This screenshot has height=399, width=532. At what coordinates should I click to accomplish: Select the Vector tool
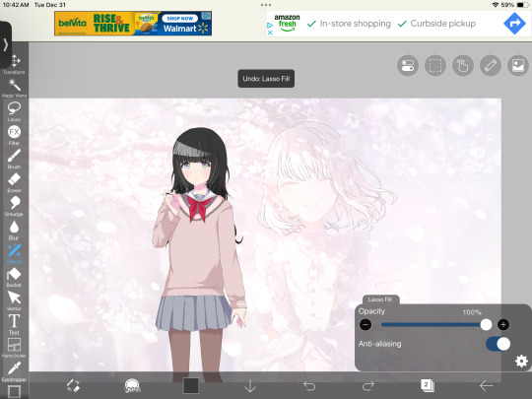[x=14, y=300]
